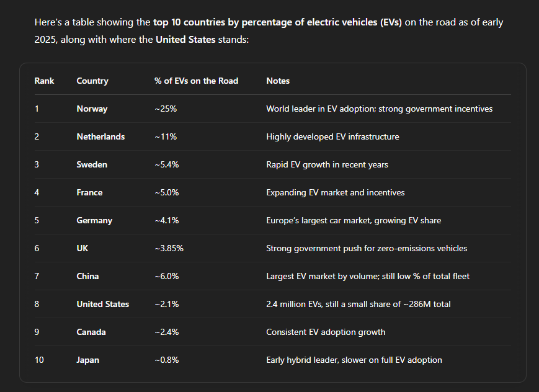Image resolution: width=539 pixels, height=392 pixels.
Task: Select China in the Country column
Action: (x=87, y=276)
